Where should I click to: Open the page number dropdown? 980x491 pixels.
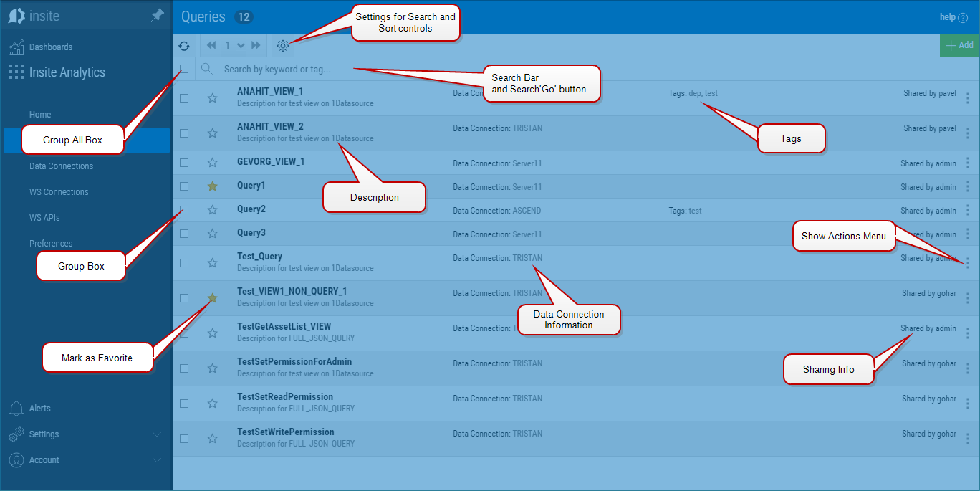coord(241,45)
